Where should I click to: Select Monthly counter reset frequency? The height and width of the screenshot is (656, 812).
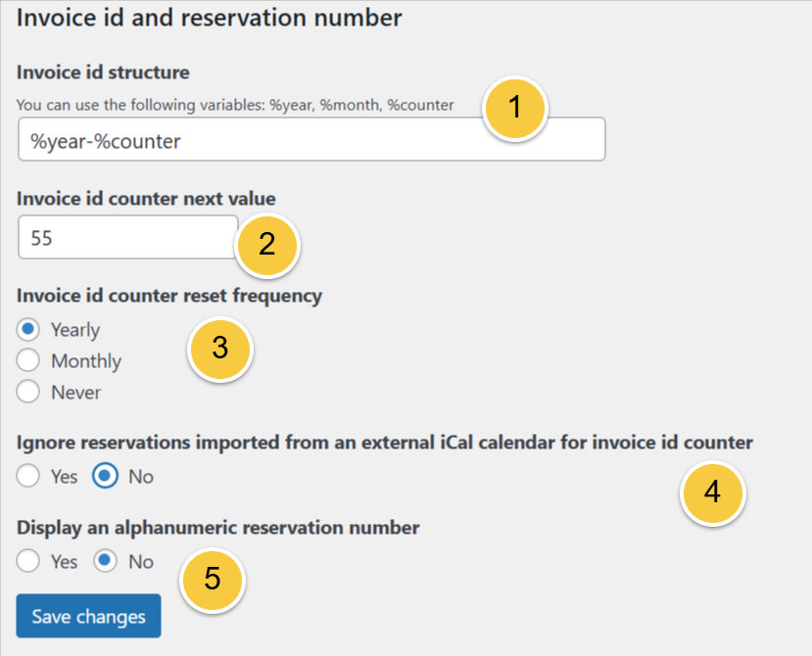pyautogui.click(x=28, y=361)
